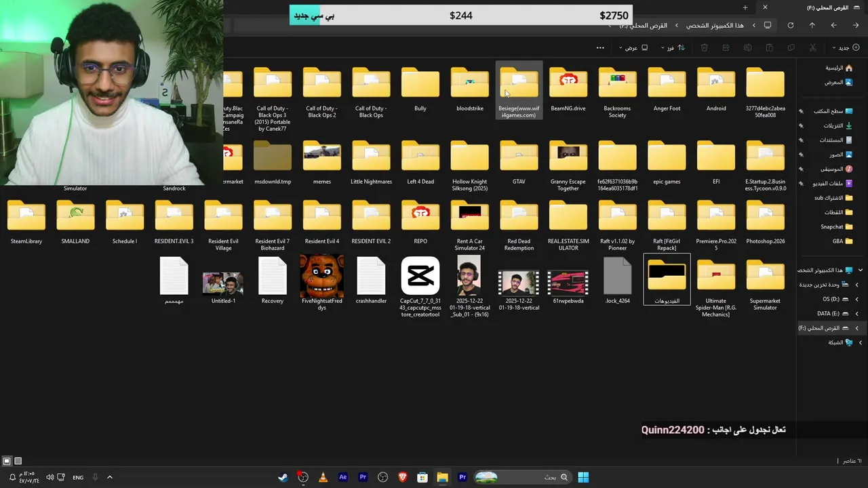This screenshot has width=868, height=488.
Task: Select the Photoshop.2026 folder
Action: 765,222
